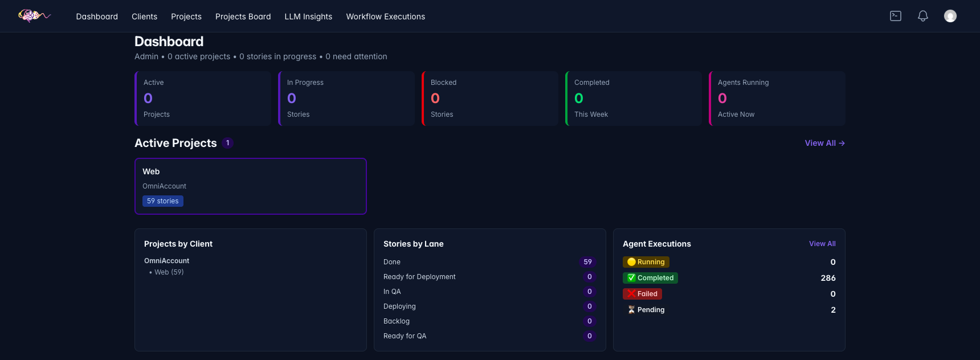
Task: Click the Pending hourglass status
Action: [x=646, y=310]
